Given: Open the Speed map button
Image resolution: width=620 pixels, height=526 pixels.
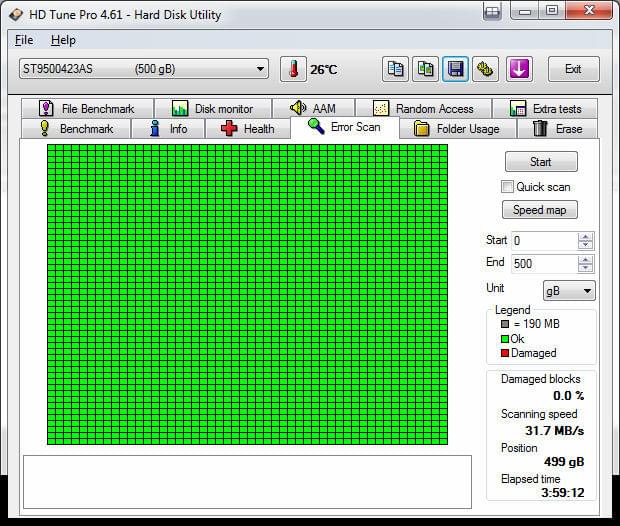Looking at the screenshot, I should coord(540,210).
